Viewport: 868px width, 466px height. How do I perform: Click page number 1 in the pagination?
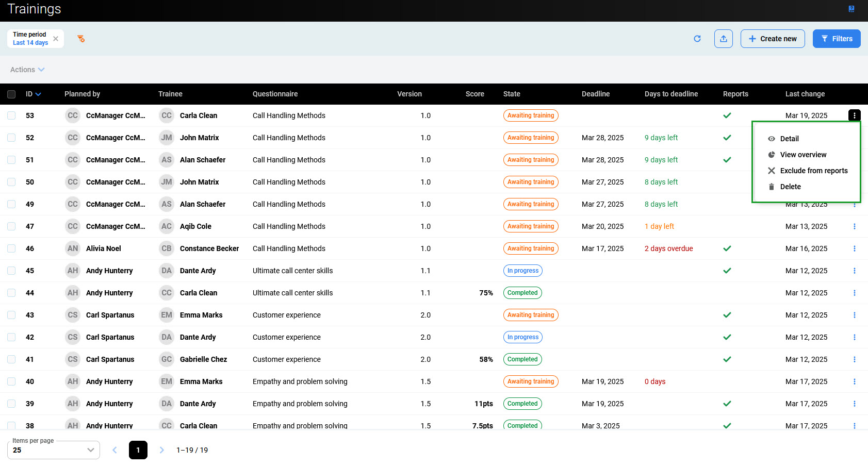click(x=138, y=450)
